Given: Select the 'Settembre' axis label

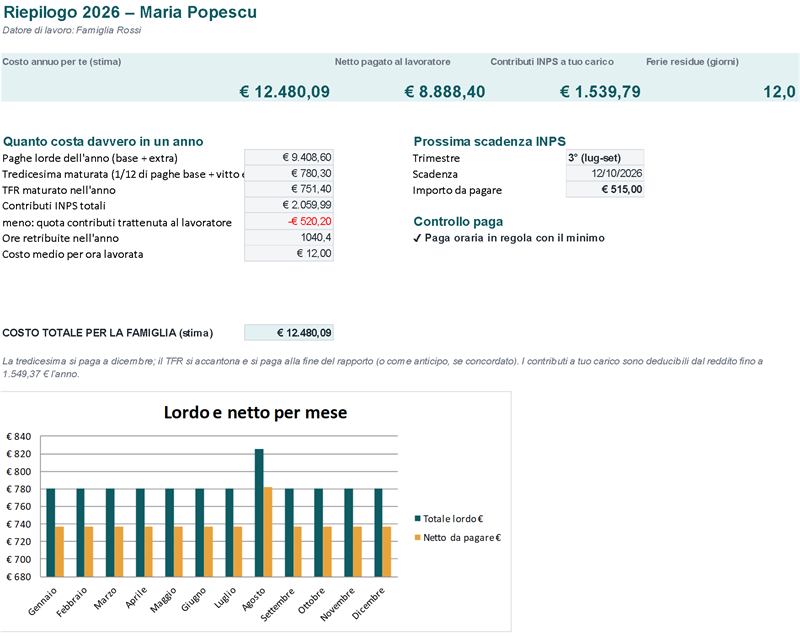Looking at the screenshot, I should (278, 604).
